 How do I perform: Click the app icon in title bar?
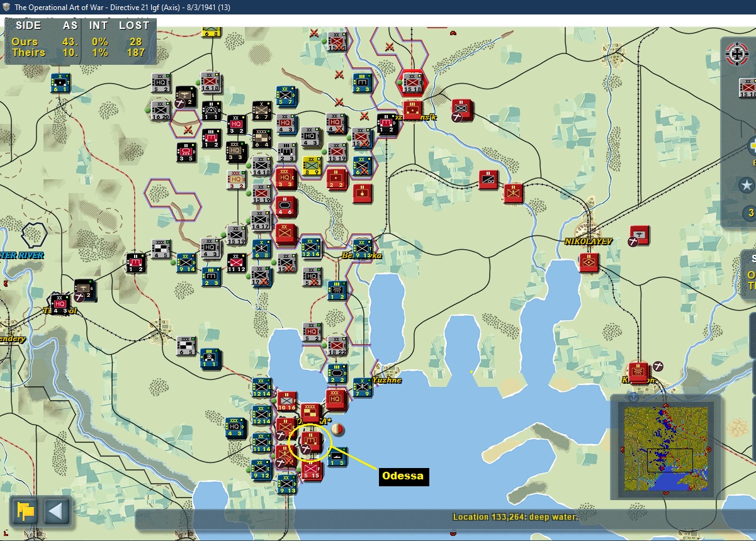(6, 8)
